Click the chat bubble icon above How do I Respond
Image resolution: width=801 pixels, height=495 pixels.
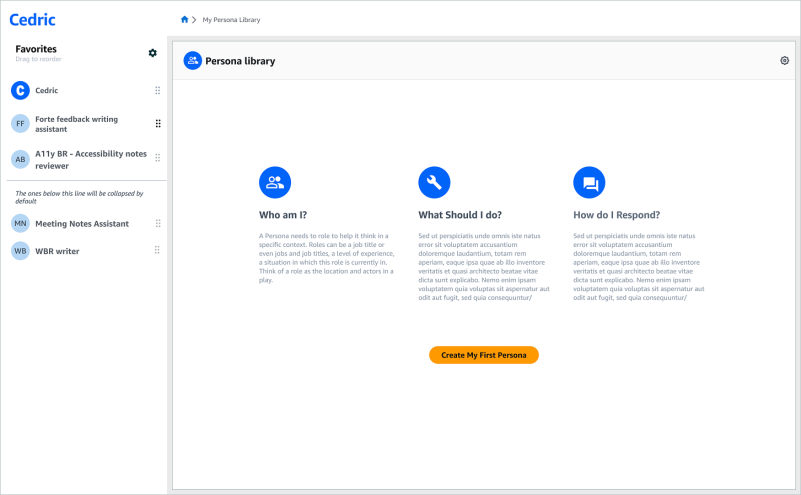pos(589,182)
